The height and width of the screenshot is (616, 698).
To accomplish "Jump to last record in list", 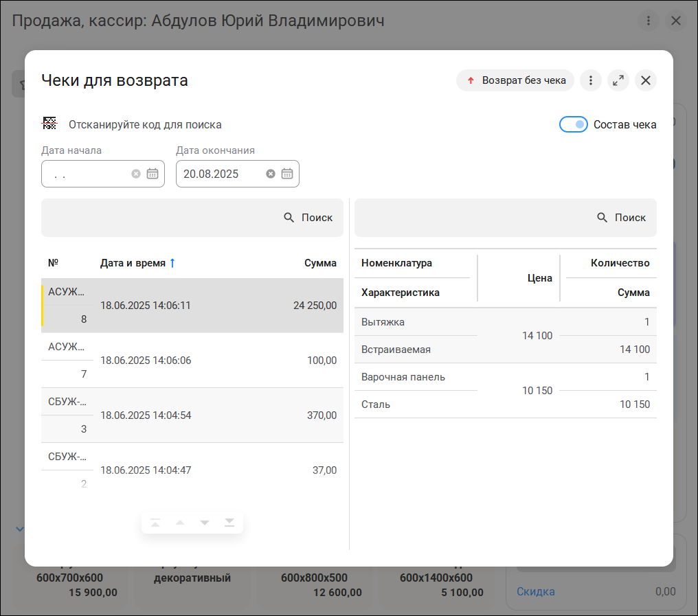I will pyautogui.click(x=229, y=523).
